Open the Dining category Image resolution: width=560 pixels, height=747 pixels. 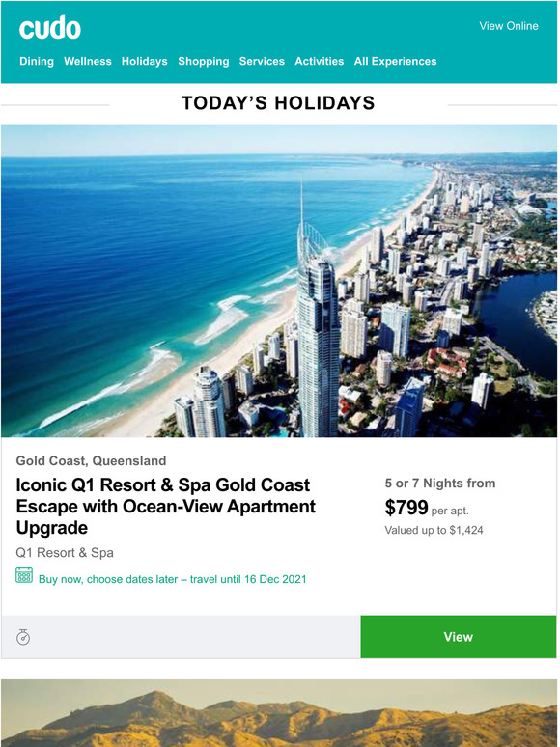pyautogui.click(x=37, y=61)
